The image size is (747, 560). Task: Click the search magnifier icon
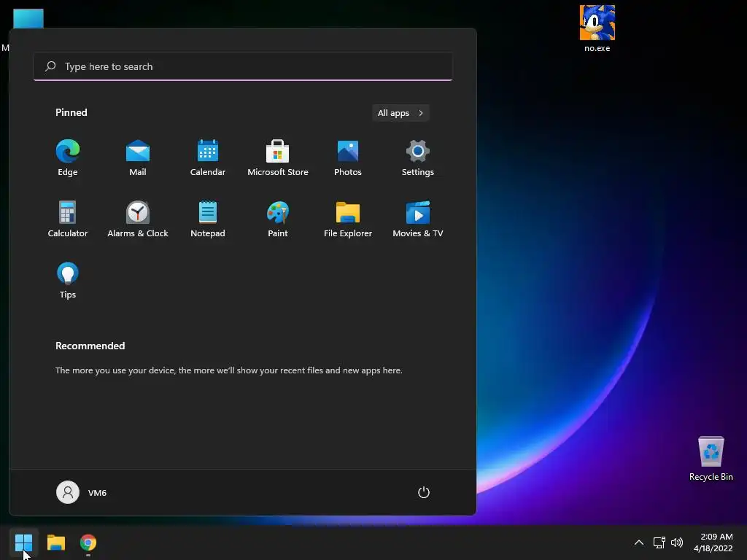50,66
